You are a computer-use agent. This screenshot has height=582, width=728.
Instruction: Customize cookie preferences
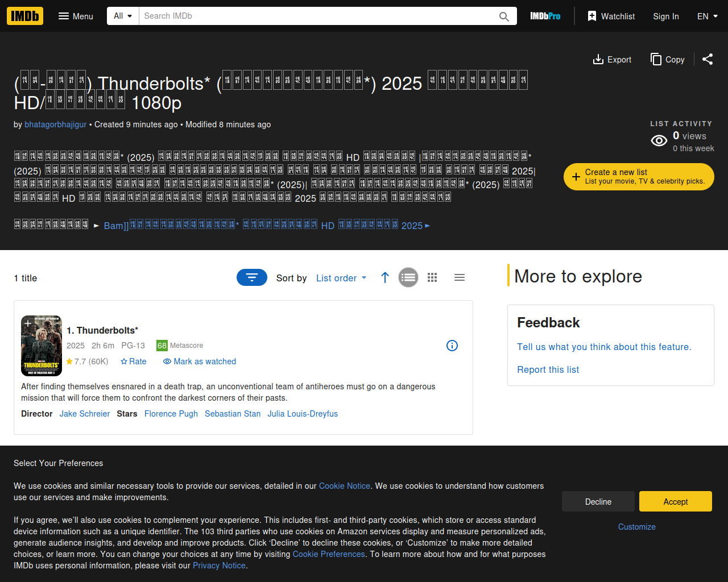(x=637, y=527)
